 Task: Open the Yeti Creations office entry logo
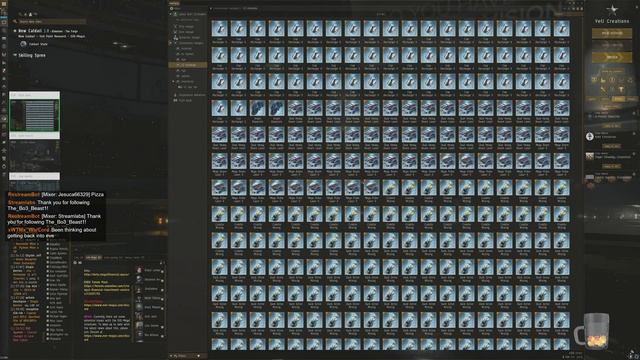point(589,137)
